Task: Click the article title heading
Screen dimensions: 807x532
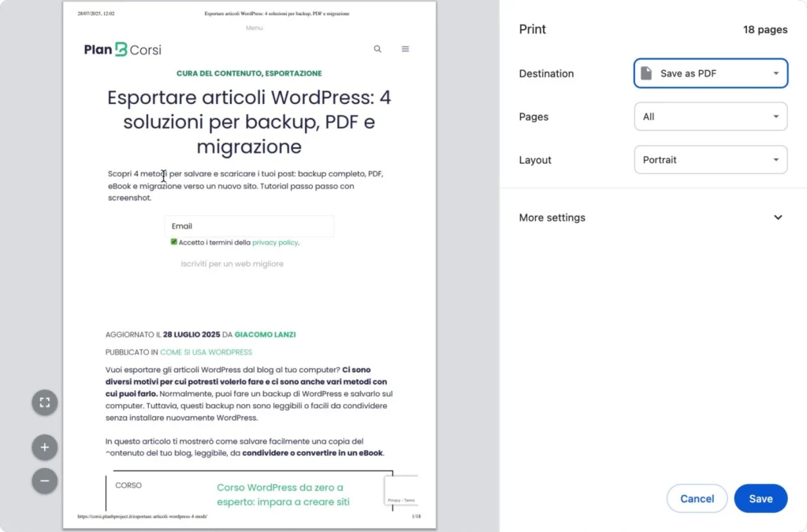Action: tap(249, 122)
